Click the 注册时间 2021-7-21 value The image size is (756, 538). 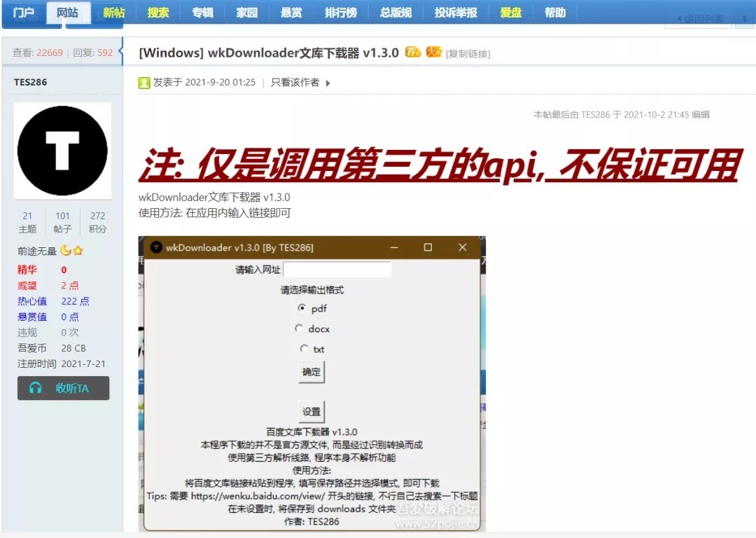[x=83, y=364]
